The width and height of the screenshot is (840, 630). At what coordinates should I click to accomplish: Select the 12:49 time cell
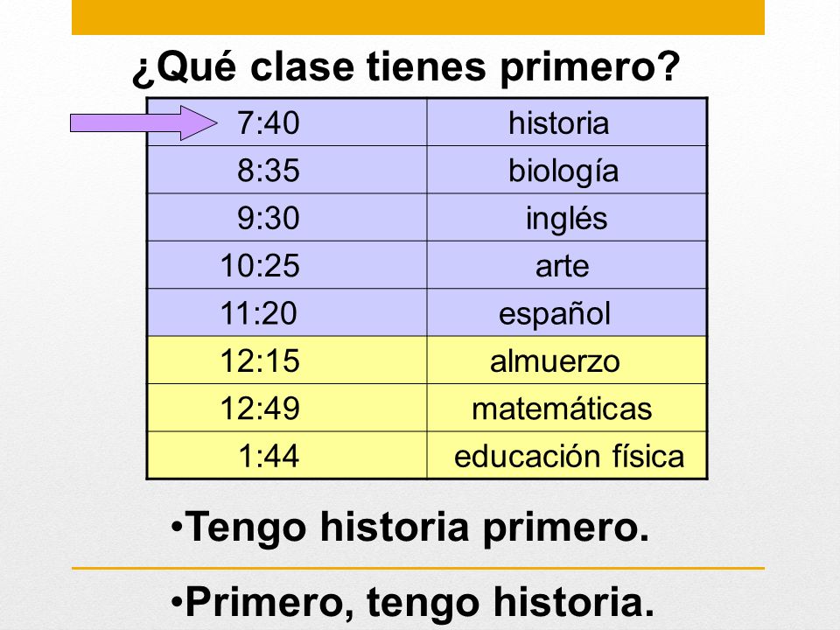(x=287, y=408)
